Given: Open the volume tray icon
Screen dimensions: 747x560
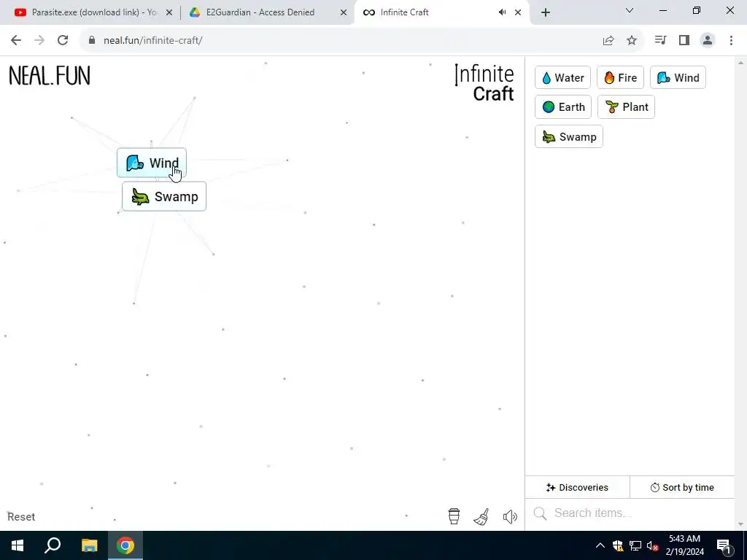Looking at the screenshot, I should tap(653, 545).
